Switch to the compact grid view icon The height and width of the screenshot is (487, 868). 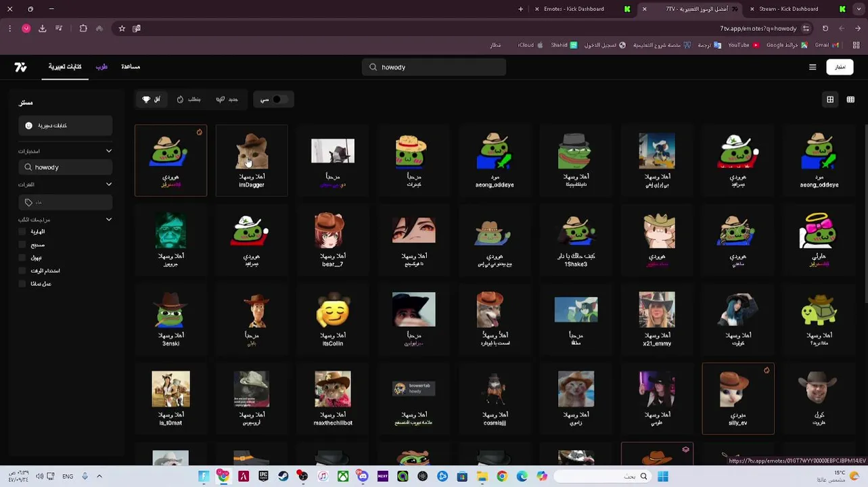click(x=850, y=99)
